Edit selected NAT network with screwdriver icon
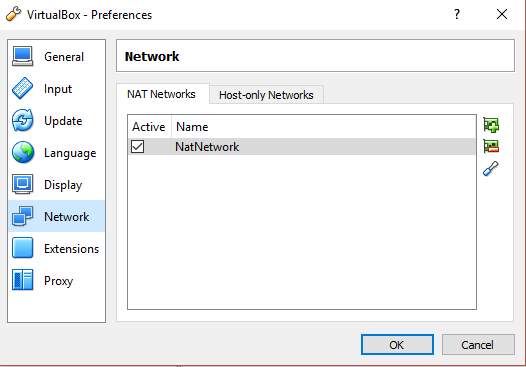Viewport: 526px width, 367px height. coord(491,168)
